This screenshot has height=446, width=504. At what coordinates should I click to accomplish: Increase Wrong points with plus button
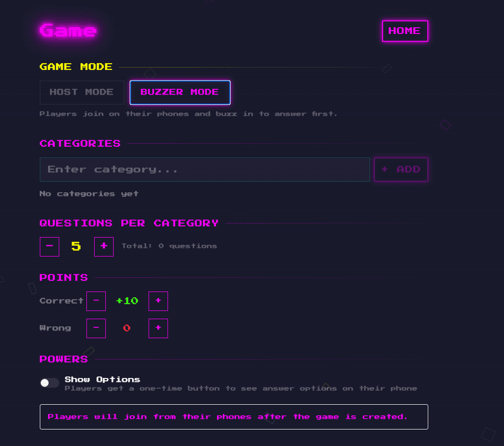click(158, 328)
